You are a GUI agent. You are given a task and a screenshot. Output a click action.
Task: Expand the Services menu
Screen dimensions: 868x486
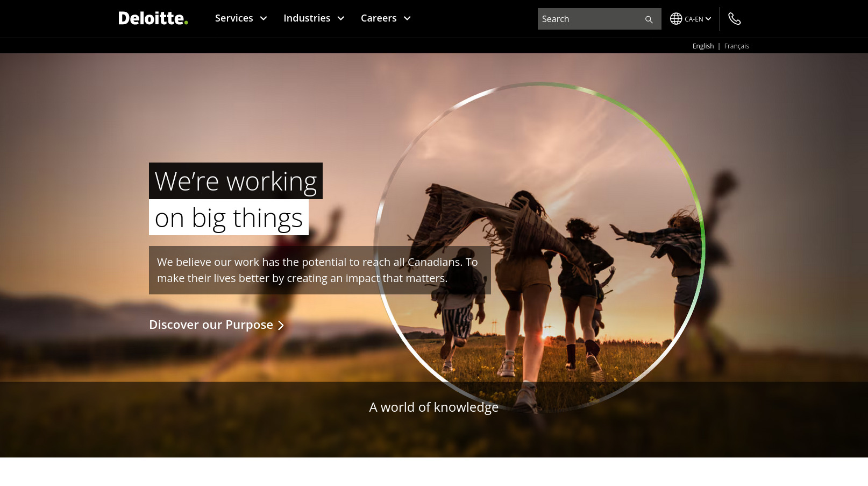coord(241,18)
